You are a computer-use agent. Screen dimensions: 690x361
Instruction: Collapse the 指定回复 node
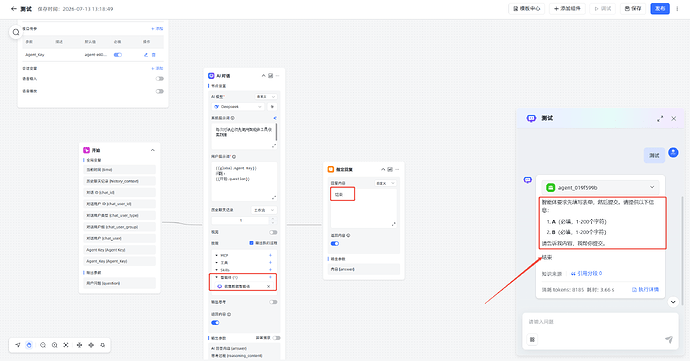pyautogui.click(x=383, y=169)
